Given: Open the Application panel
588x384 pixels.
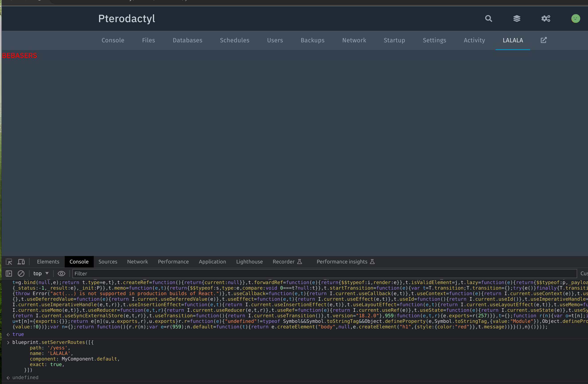Looking at the screenshot, I should (x=213, y=261).
